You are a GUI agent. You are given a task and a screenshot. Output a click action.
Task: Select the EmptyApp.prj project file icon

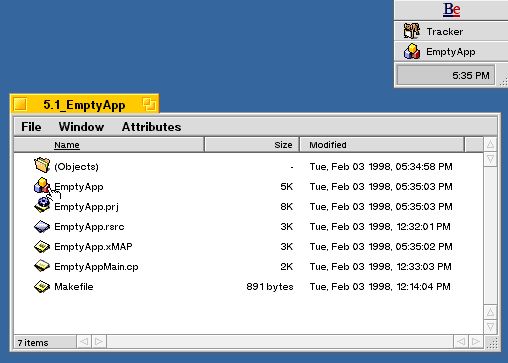click(42, 205)
